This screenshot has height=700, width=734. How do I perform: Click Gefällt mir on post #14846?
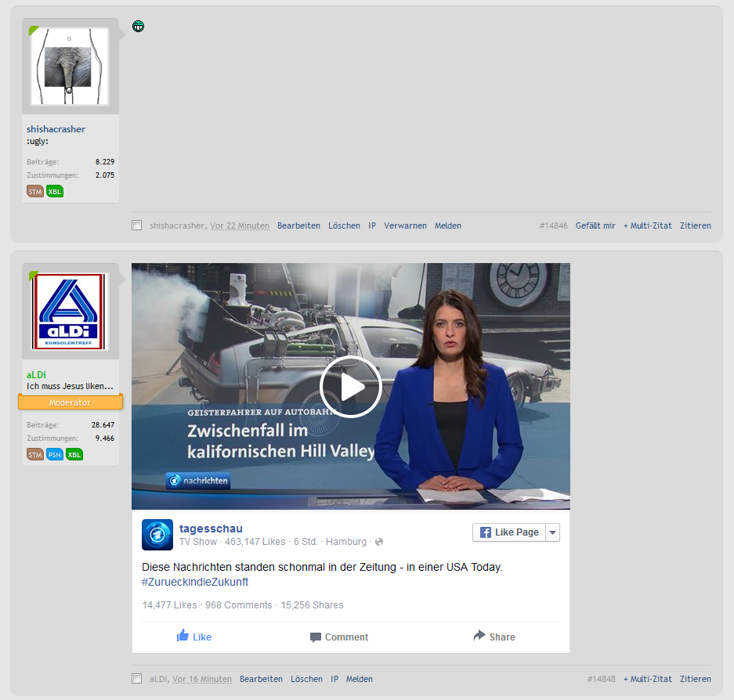coord(595,226)
